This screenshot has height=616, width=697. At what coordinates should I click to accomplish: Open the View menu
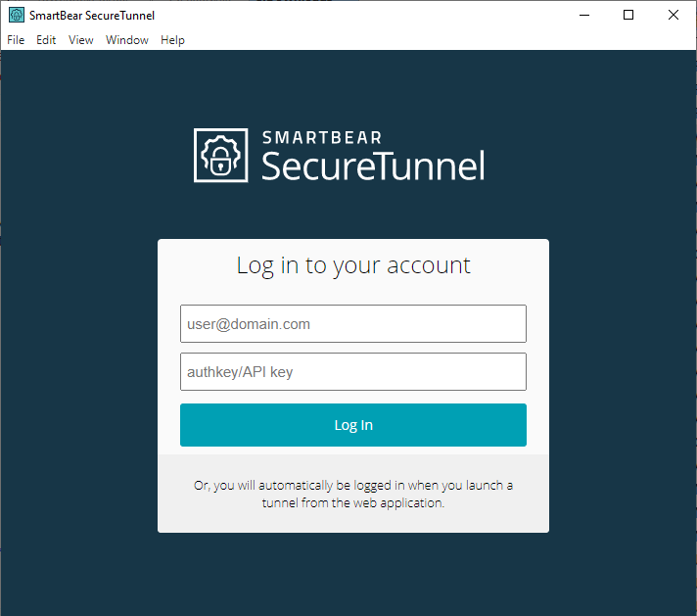pos(81,40)
